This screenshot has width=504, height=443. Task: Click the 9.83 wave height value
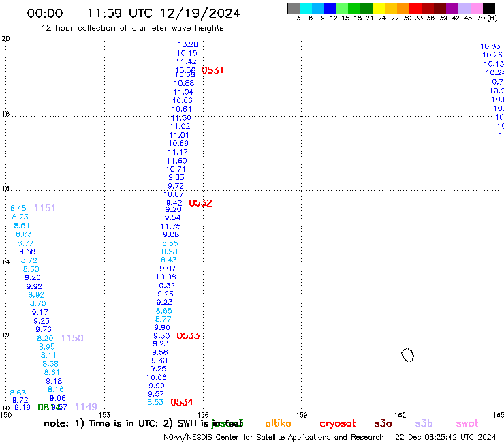(x=176, y=177)
